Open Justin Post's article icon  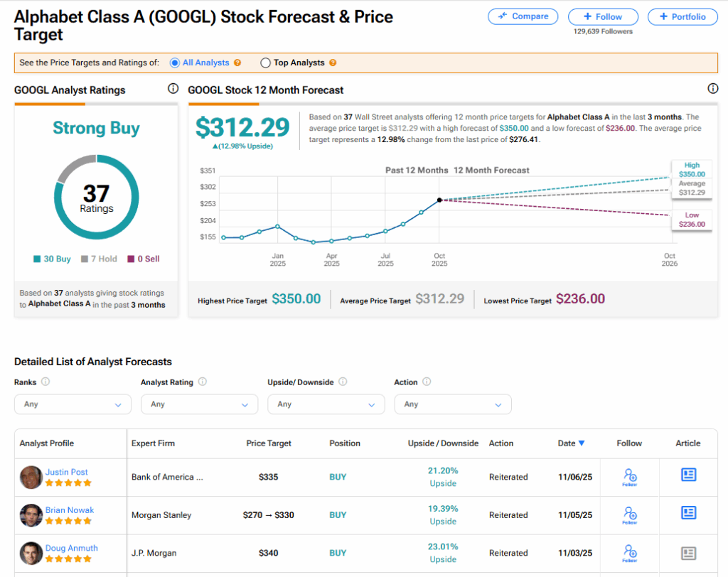tap(688, 475)
